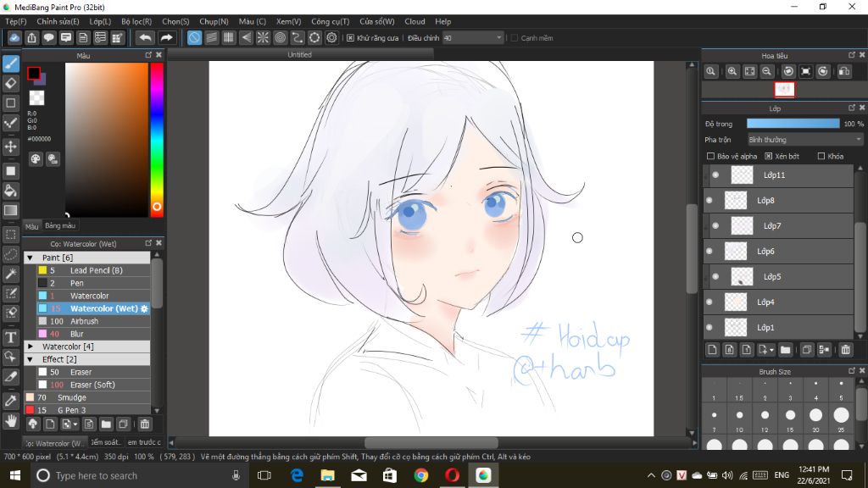Delete the selected layer with trash icon
The image size is (868, 488).
click(845, 350)
